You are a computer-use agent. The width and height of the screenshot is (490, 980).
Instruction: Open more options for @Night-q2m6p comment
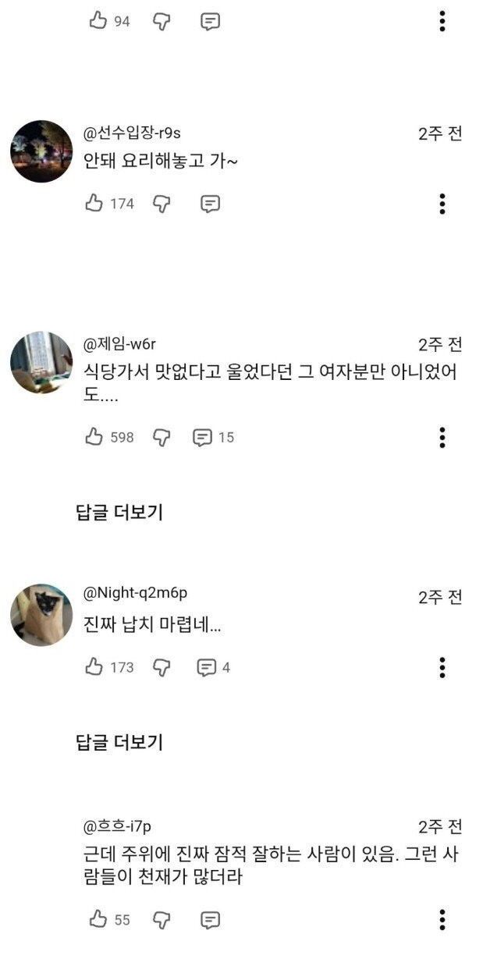click(442, 667)
